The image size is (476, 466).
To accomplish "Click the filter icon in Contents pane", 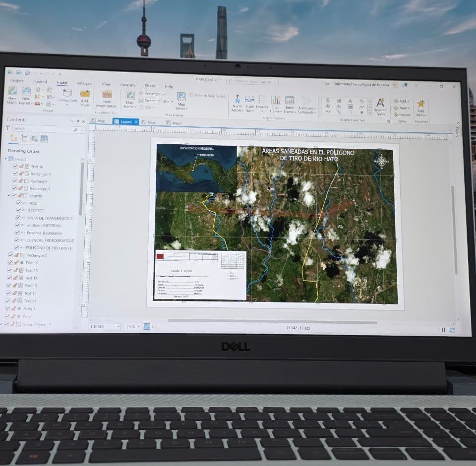I will tap(7, 128).
